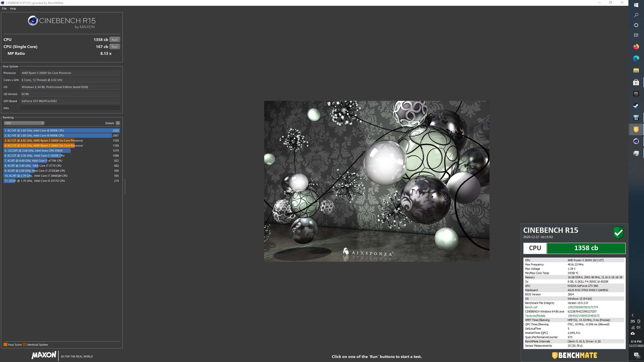Select ranking row 10 Core i7-3840QM
Image resolution: width=644 pixels, height=362 pixels.
click(62, 176)
